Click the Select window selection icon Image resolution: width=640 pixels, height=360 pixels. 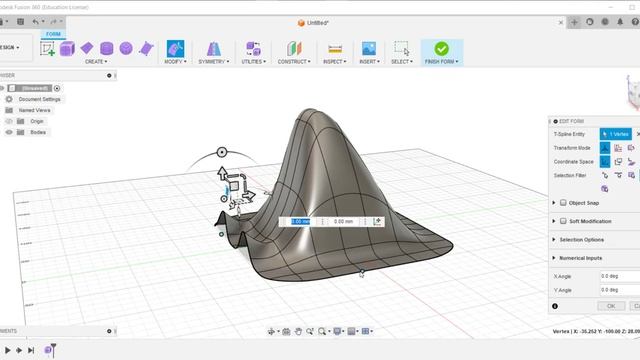(x=402, y=49)
